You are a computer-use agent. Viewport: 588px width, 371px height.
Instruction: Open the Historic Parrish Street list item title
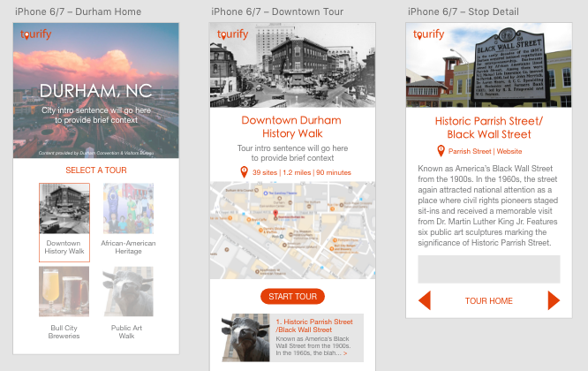click(313, 325)
